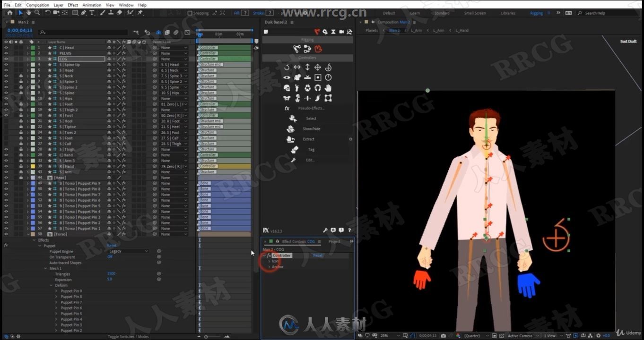Select the Clone Stamp tool

click(111, 13)
